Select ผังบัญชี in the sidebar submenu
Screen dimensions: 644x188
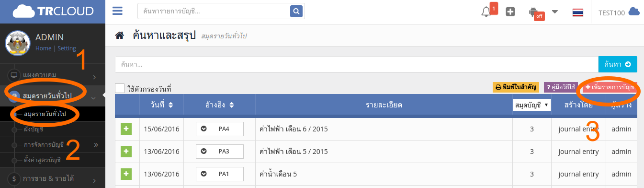point(34,129)
